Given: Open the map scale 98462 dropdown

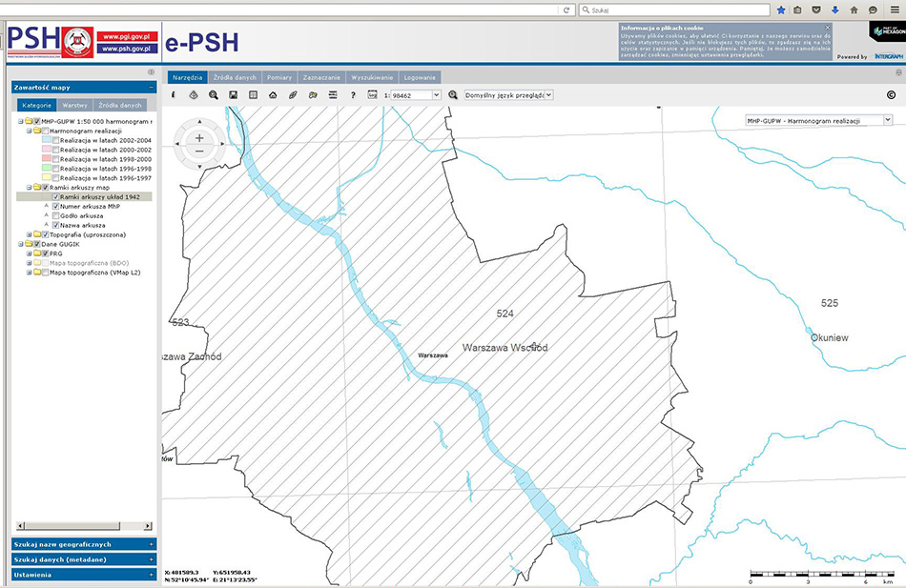Looking at the screenshot, I should pos(437,95).
